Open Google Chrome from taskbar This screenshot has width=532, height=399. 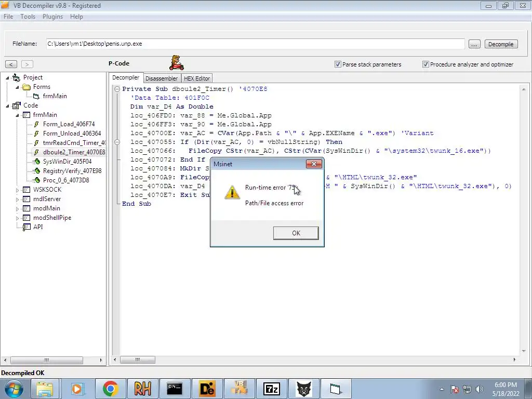click(110, 389)
